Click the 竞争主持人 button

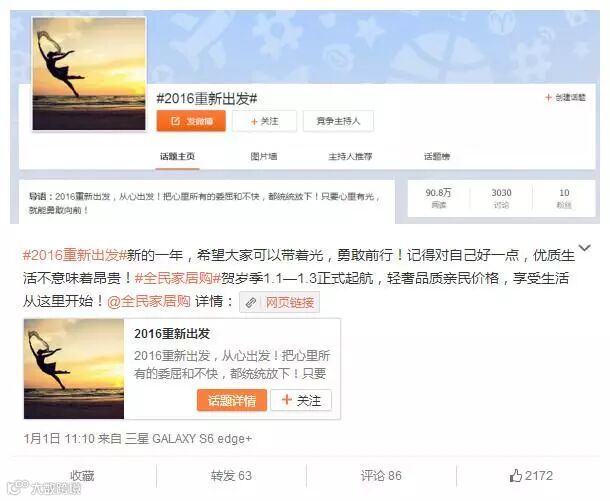(338, 121)
